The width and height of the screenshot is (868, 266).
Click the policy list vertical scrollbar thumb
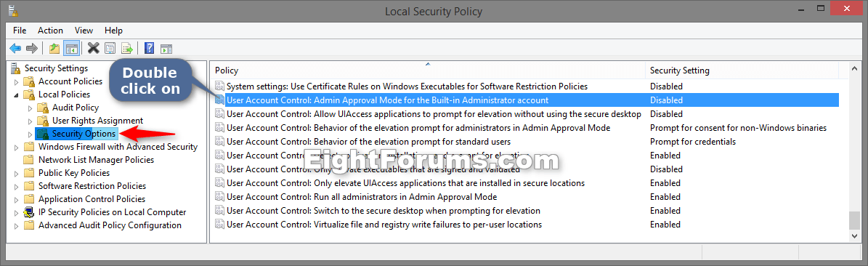855,219
